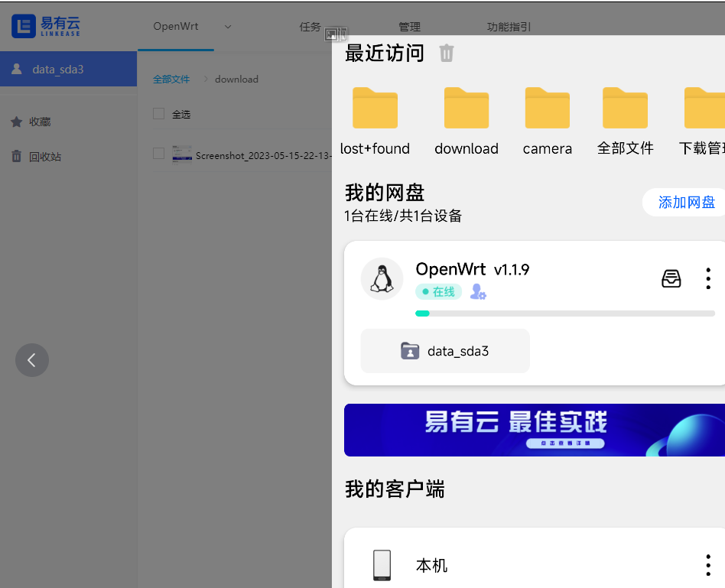Click the user settings icon beside 在线
This screenshot has width=725, height=588.
pos(478,292)
